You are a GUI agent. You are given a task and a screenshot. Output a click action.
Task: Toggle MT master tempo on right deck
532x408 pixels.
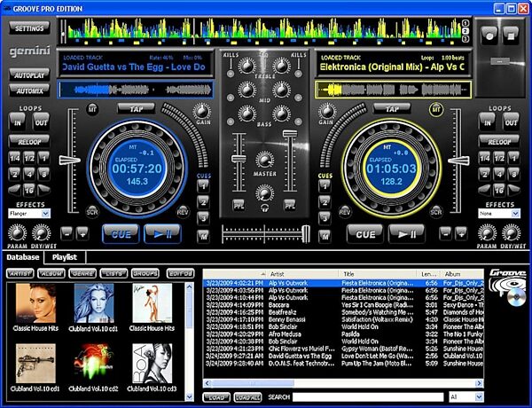[436, 109]
